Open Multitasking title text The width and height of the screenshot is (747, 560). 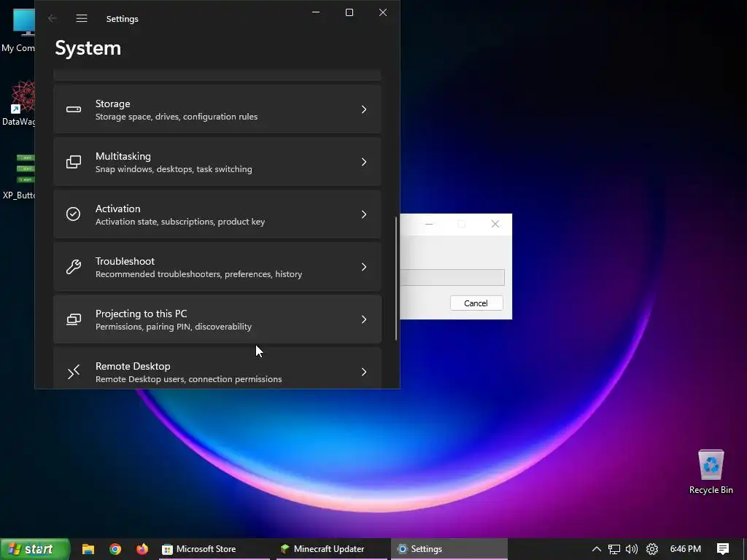[123, 156]
